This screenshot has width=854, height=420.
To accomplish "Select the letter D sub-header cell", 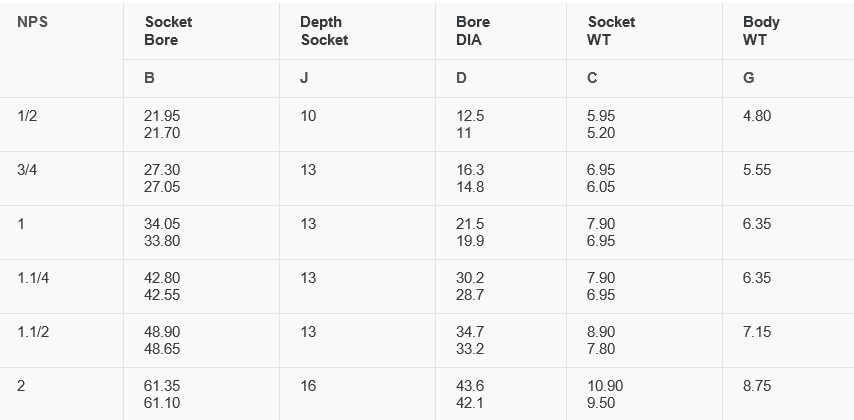I will tap(461, 78).
